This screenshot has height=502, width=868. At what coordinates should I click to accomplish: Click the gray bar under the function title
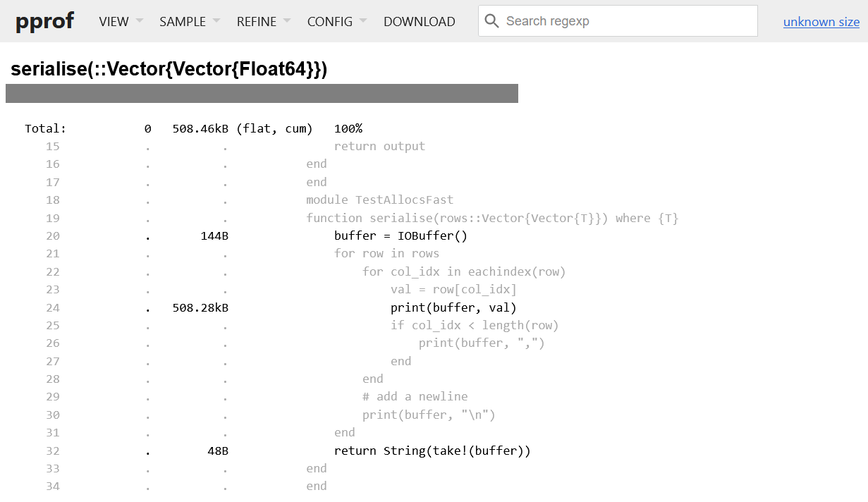(262, 94)
